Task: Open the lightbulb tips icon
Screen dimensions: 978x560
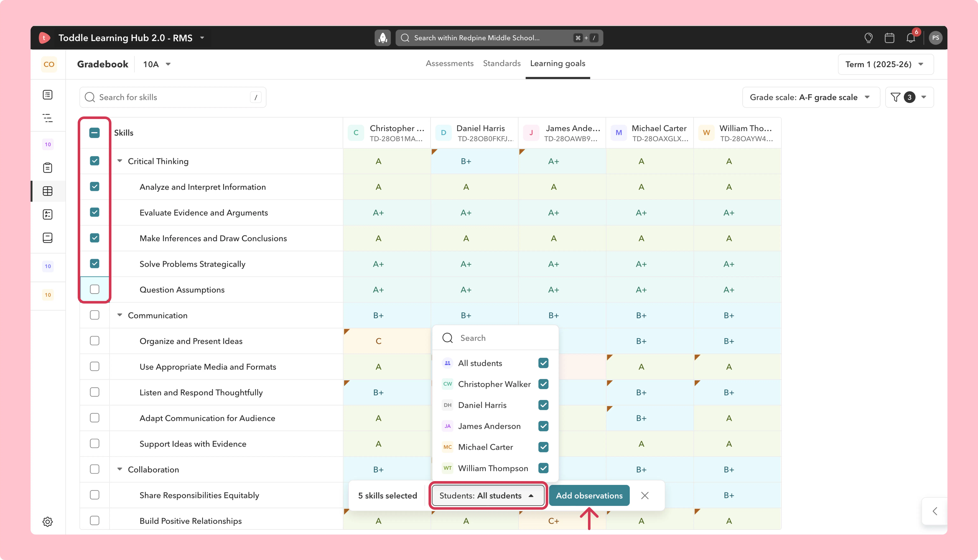Action: click(x=868, y=38)
